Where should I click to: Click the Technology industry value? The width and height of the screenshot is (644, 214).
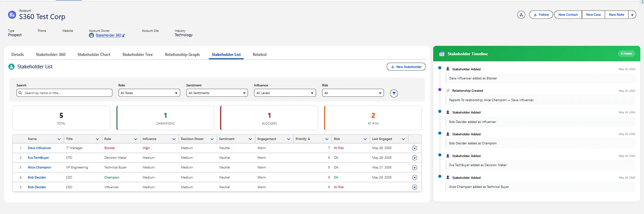(184, 35)
